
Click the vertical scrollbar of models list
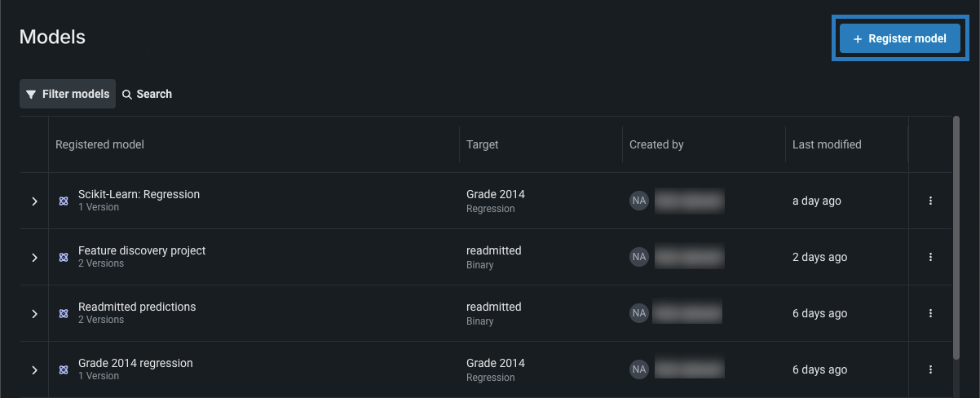[956, 237]
